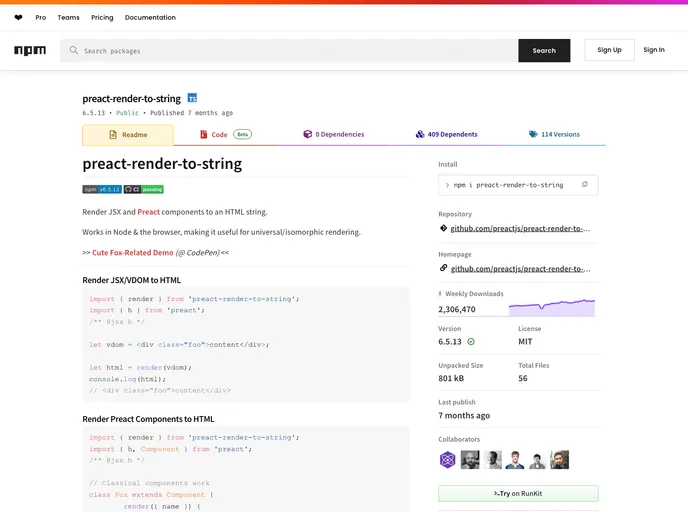688x512 pixels.
Task: Switch to the Code Beta tab
Action: [226, 134]
